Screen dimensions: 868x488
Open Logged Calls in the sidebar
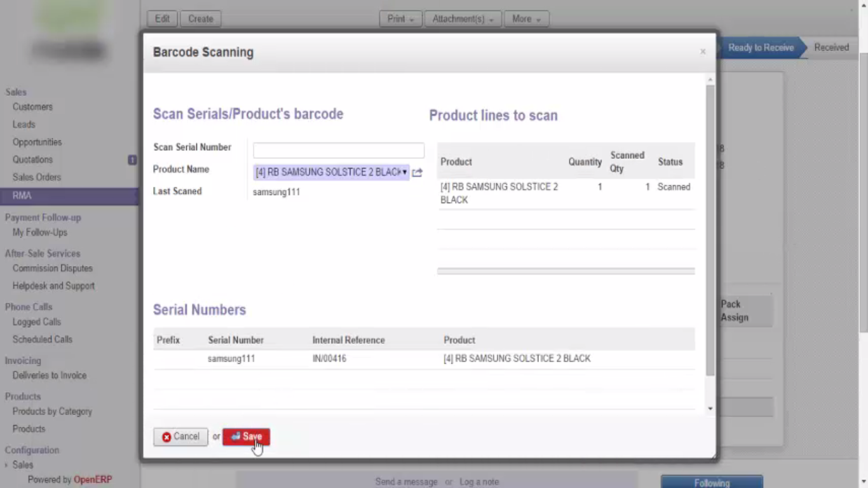click(x=37, y=322)
